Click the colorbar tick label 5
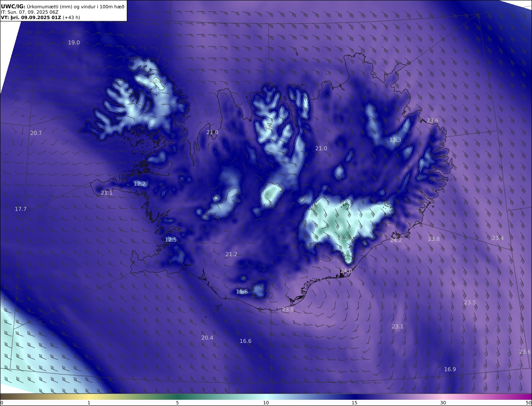This screenshot has height=406, width=532. [177, 403]
